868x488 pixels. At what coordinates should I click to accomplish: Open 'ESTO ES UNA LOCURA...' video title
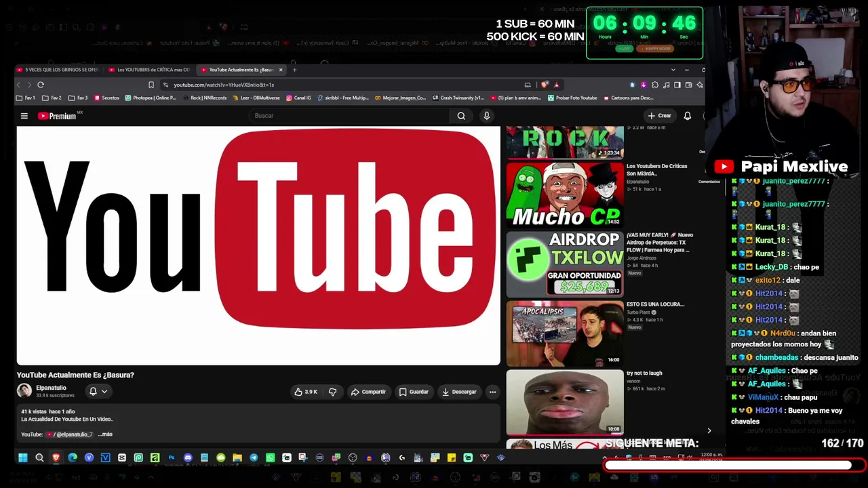(x=655, y=304)
